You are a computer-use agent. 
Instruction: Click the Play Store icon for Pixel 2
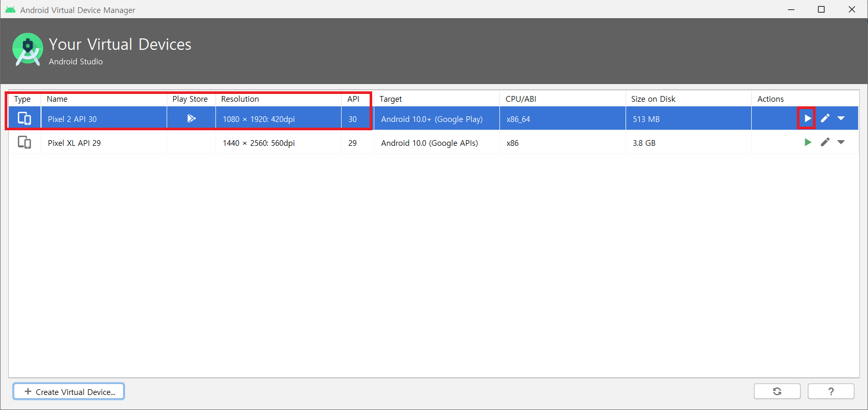[x=191, y=118]
